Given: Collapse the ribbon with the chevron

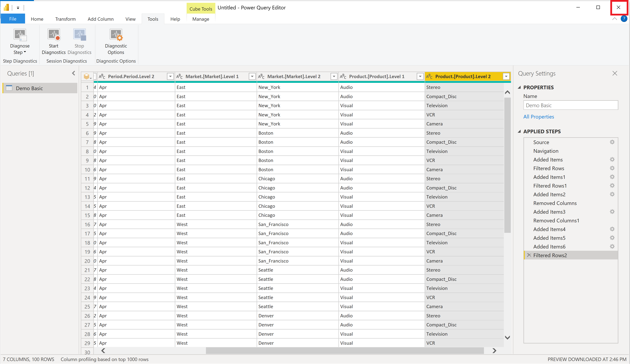Looking at the screenshot, I should 614,19.
